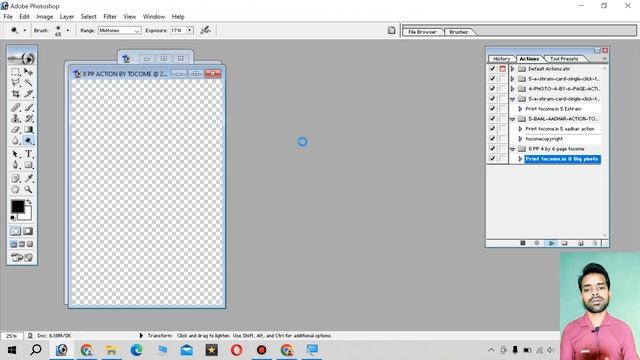This screenshot has width=640, height=360.
Task: Open the Layer menu
Action: 67,17
